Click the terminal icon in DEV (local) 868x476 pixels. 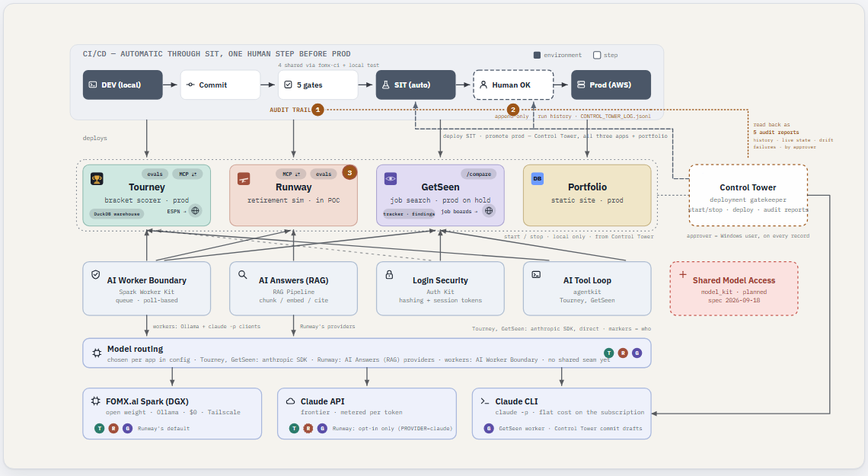click(92, 85)
